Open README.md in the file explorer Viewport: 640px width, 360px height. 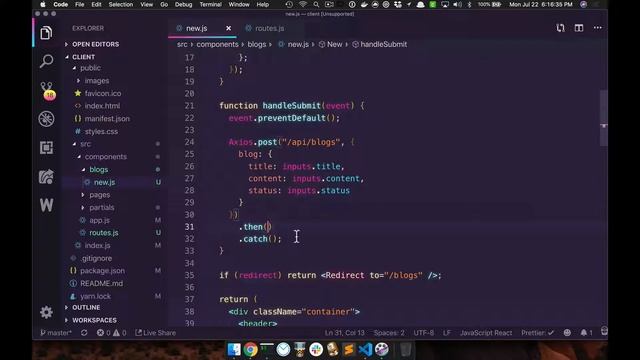click(x=101, y=283)
